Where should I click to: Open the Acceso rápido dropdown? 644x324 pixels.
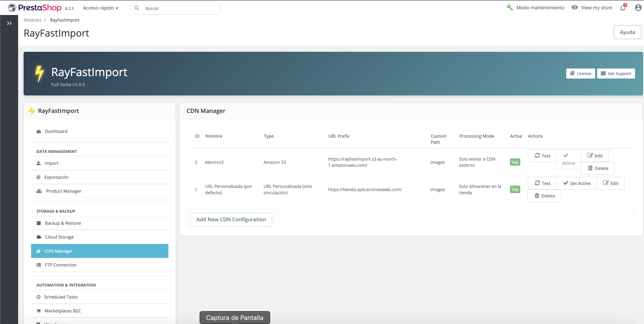pyautogui.click(x=100, y=8)
